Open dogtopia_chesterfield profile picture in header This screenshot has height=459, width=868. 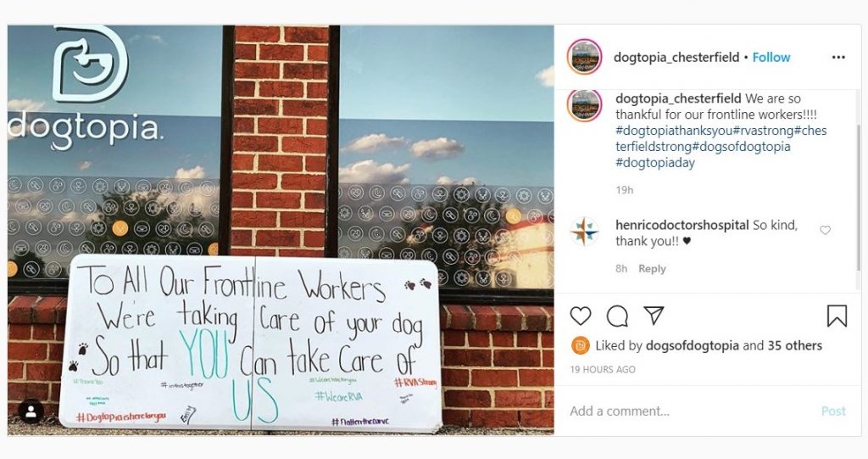tap(584, 57)
